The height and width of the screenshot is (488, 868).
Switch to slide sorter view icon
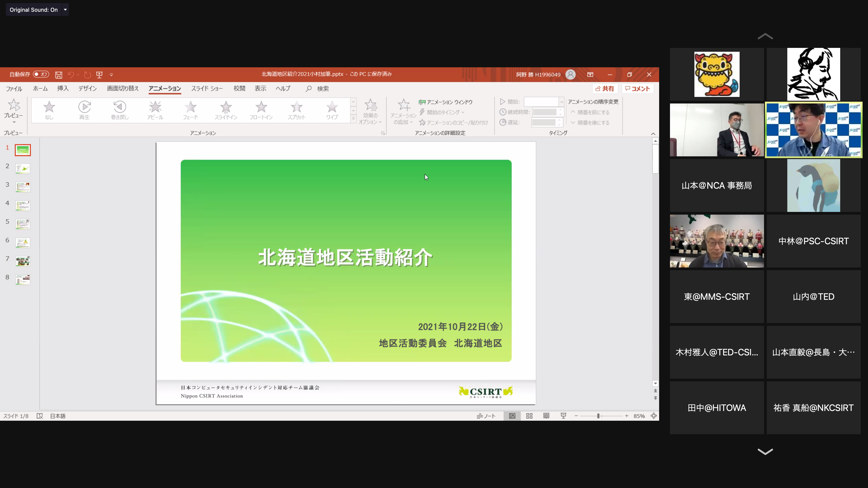pyautogui.click(x=529, y=416)
